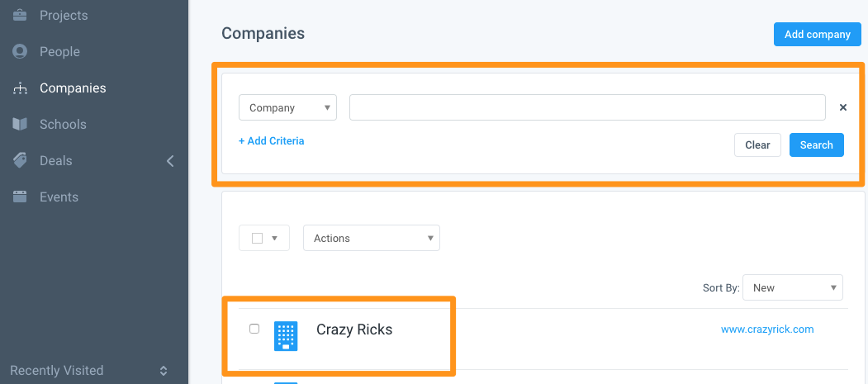868x384 pixels.
Task: Expand the Deals submenu chevron
Action: [x=170, y=161]
